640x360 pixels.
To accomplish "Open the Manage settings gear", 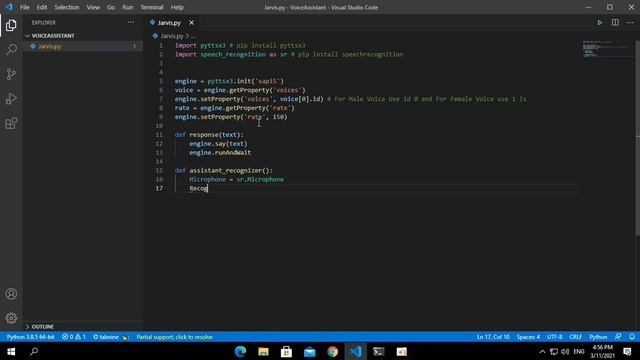I will (11, 318).
